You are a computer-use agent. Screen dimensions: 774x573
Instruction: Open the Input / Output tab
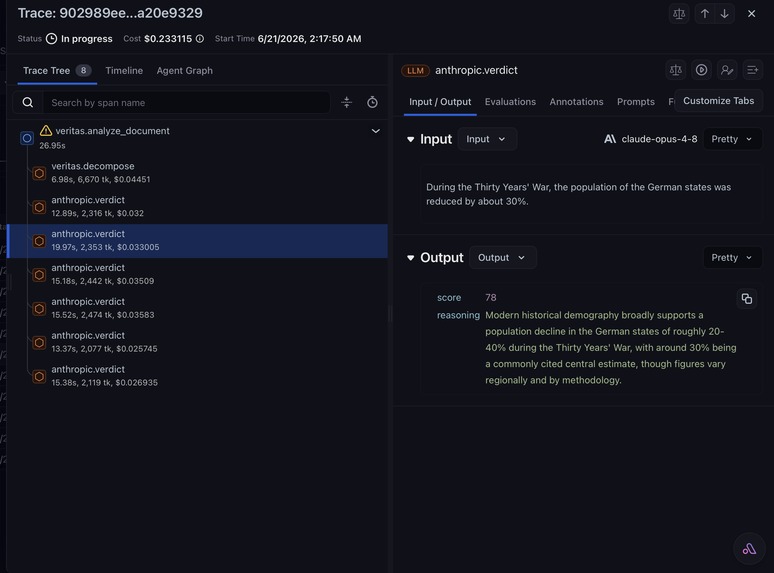pos(440,102)
